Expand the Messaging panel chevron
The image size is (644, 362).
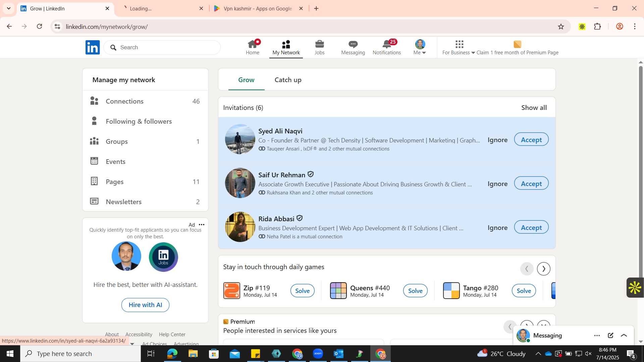[x=624, y=336]
